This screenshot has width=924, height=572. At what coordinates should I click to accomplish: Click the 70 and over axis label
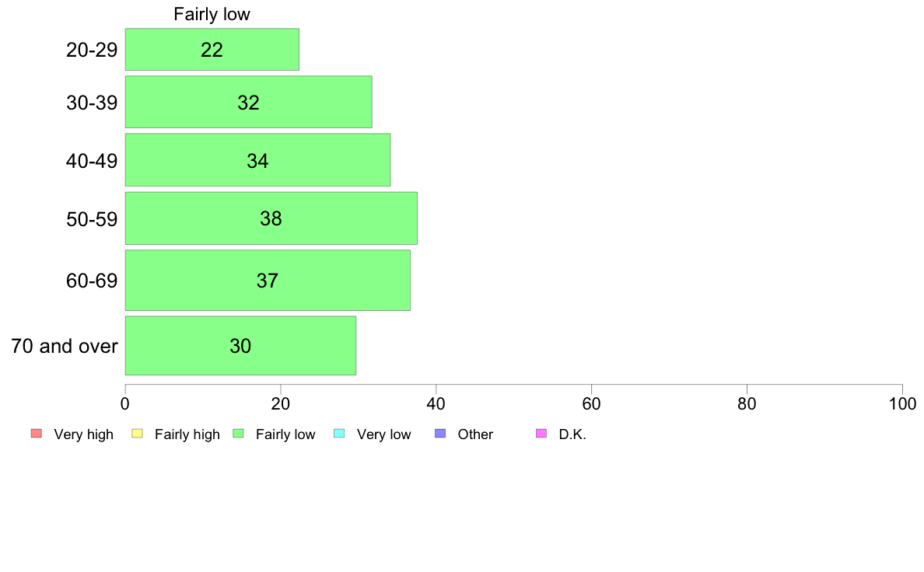(x=65, y=346)
